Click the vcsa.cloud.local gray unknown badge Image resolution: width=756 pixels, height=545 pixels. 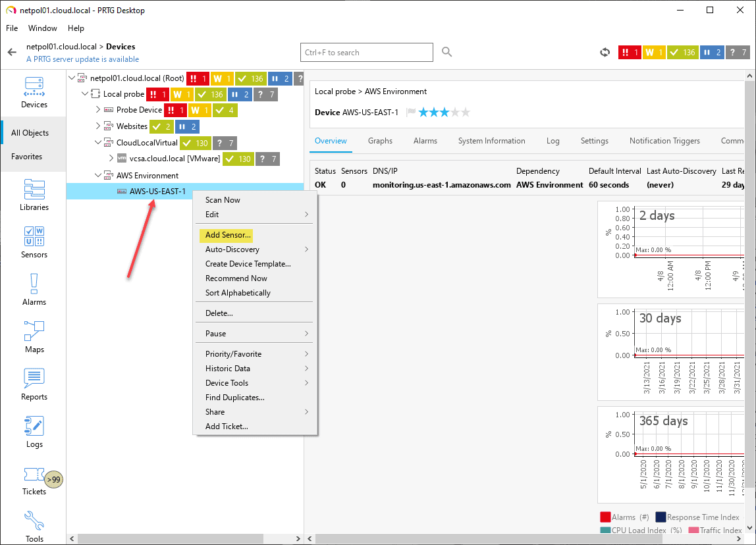pyautogui.click(x=267, y=159)
